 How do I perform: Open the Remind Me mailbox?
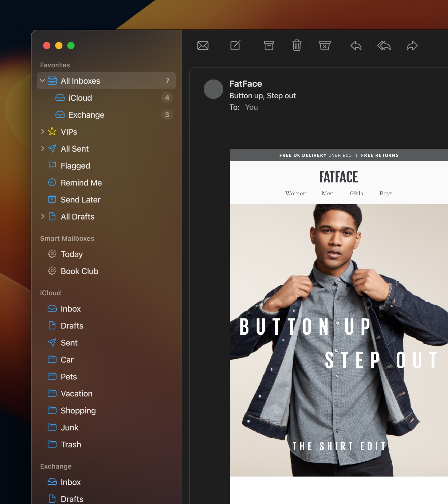[x=106, y=183]
